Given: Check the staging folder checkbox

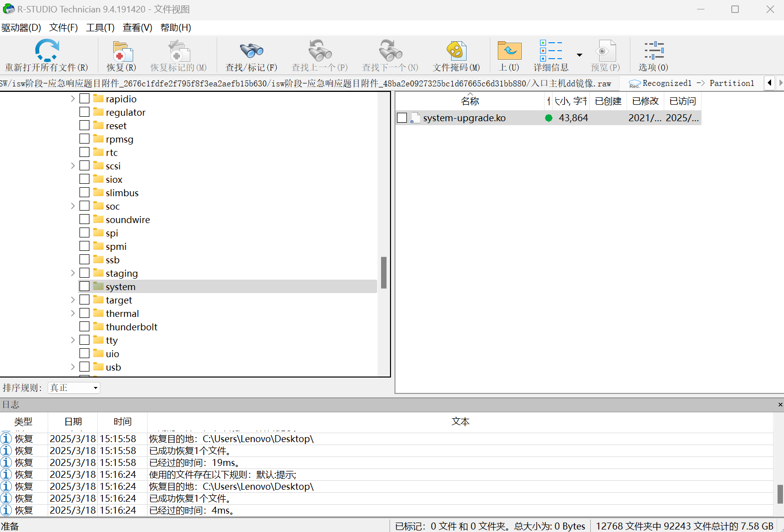Looking at the screenshot, I should 84,273.
